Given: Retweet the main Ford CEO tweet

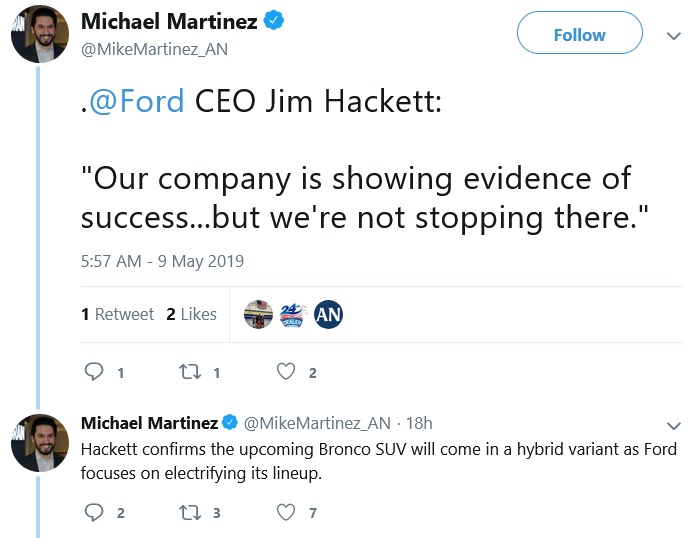Looking at the screenshot, I should point(189,372).
